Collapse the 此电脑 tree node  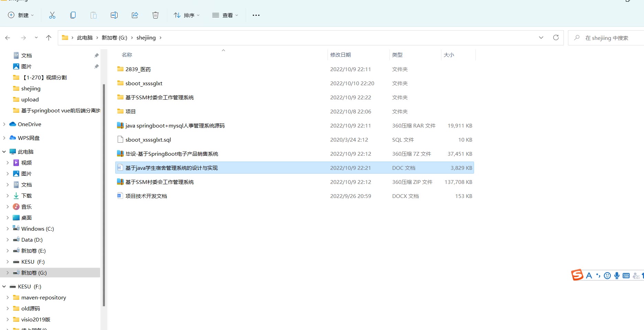coord(4,152)
